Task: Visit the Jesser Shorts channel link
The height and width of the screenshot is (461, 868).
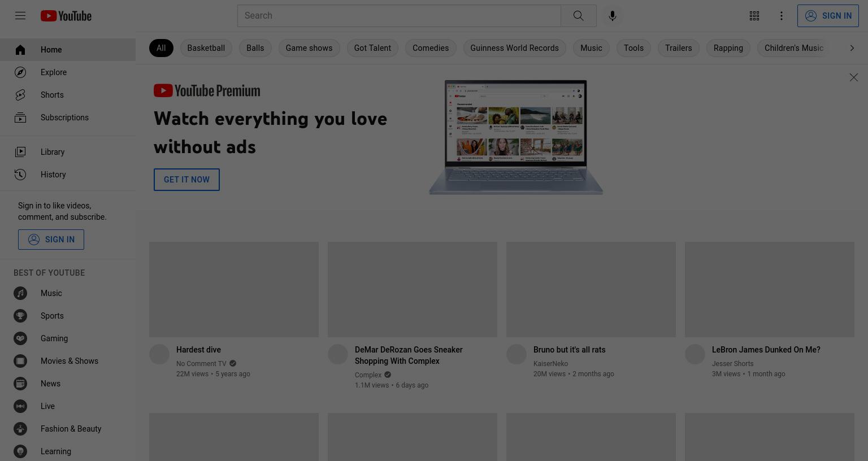Action: point(732,364)
